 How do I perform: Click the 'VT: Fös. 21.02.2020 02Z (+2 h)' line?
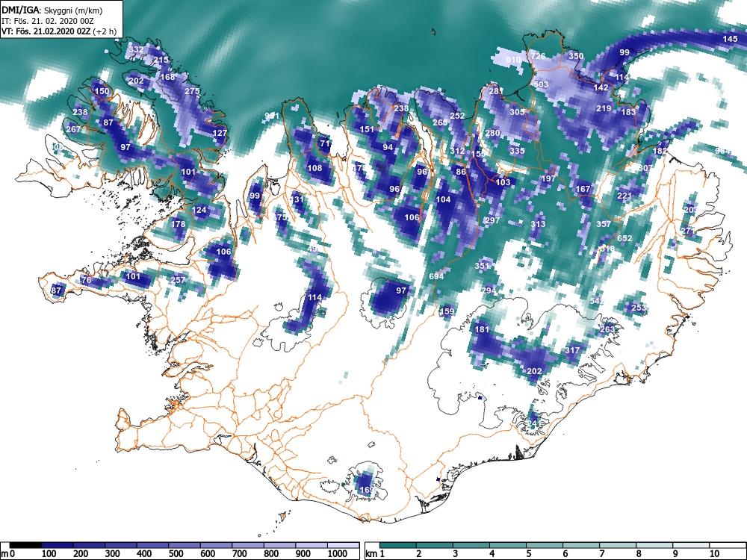pyautogui.click(x=58, y=32)
